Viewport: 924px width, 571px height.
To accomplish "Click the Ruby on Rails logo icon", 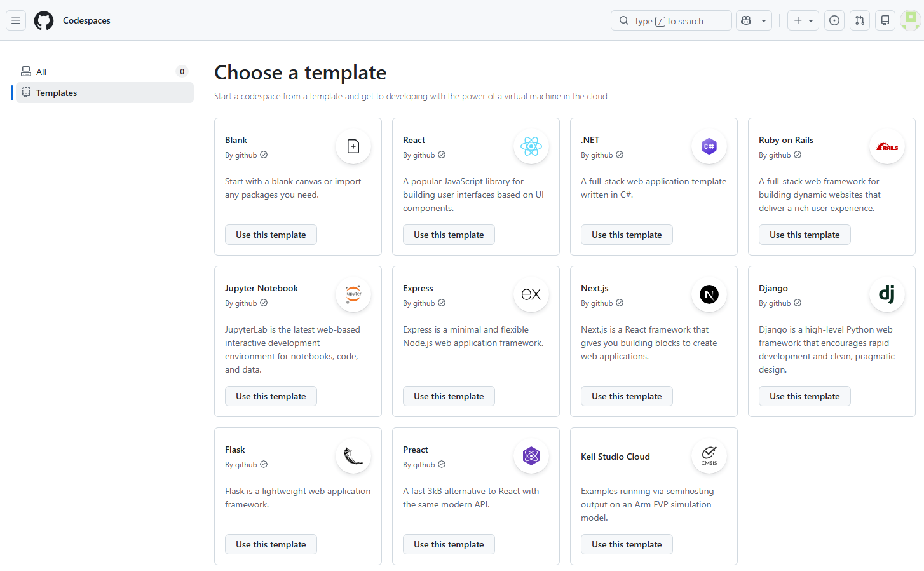I will 887,146.
